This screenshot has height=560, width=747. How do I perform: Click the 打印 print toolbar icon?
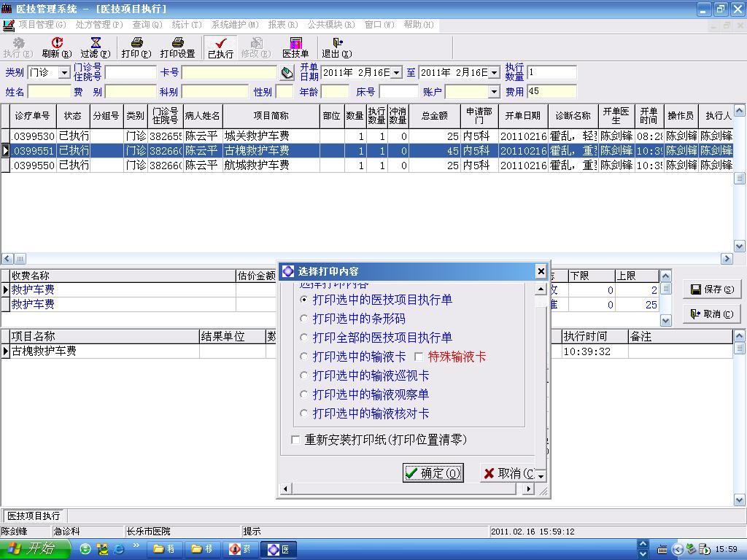[136, 47]
